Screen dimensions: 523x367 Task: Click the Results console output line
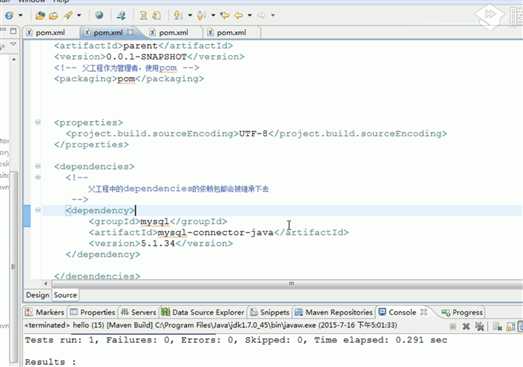pos(50,362)
